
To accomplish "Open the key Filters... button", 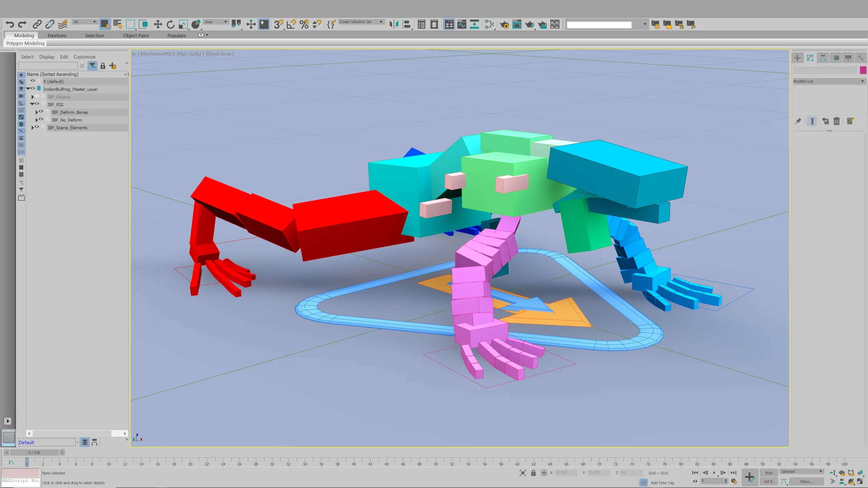I will point(806,482).
